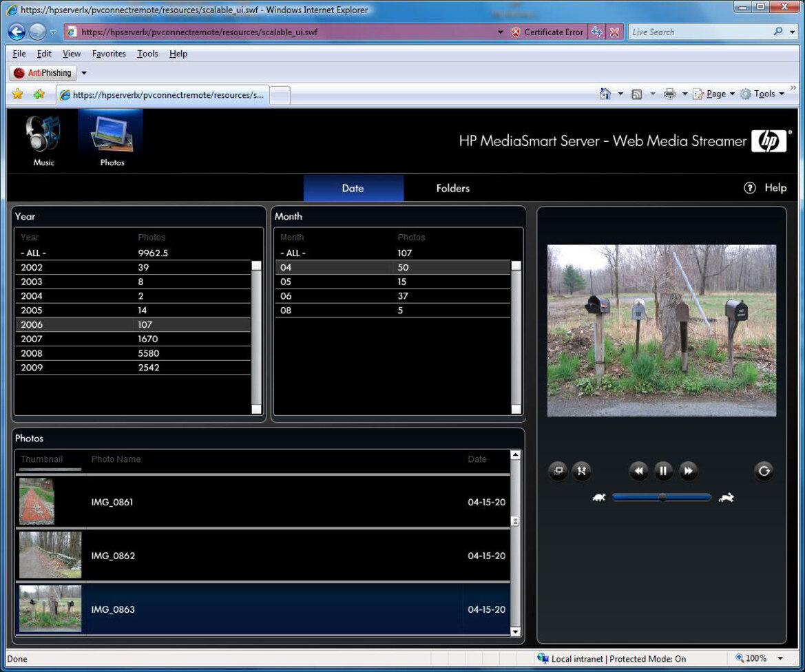Click the rabbit fast-speed icon

pos(726,497)
